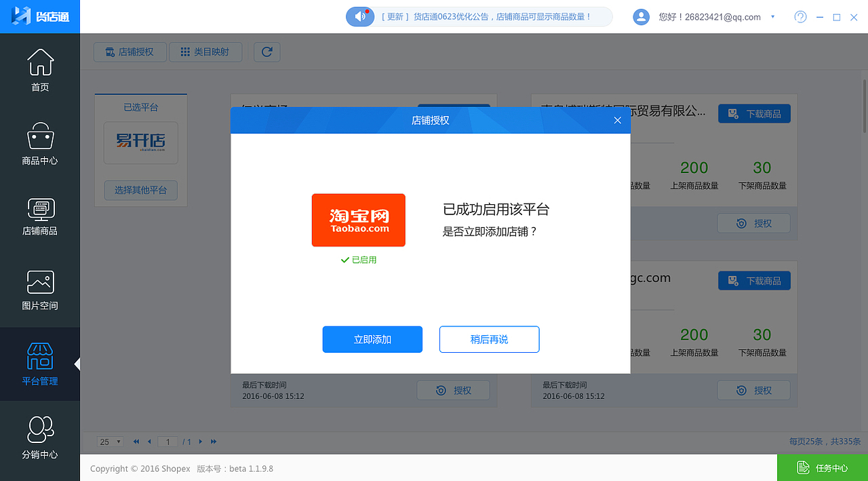Click the page number input field
This screenshot has height=481, width=868.
tap(167, 442)
